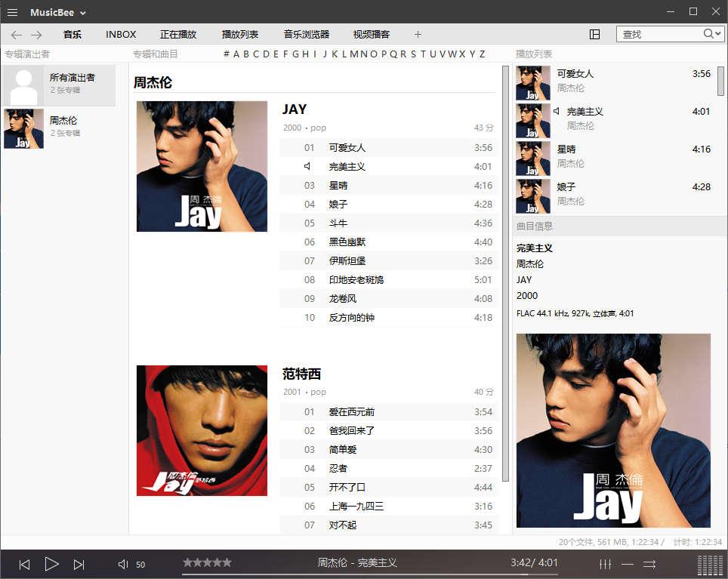Select 娘子 in the playlist panel
728x579 pixels.
tap(614, 196)
